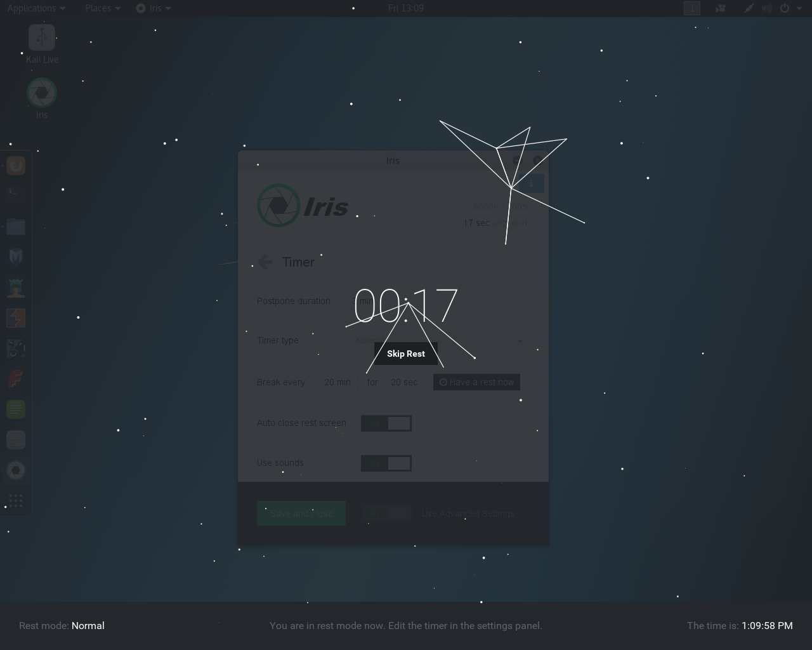Viewport: 812px width, 650px height.
Task: Click the screen recorder camera icon
Action: (721, 8)
